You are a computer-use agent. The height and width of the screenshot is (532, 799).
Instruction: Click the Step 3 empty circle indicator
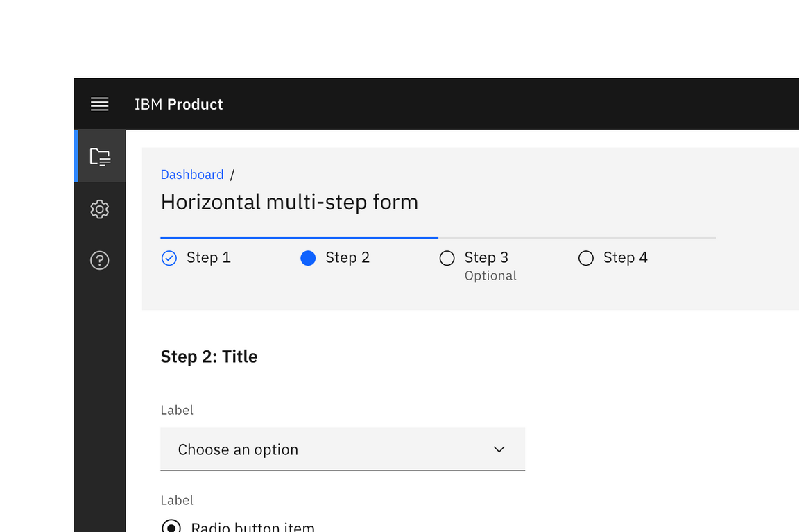447,257
